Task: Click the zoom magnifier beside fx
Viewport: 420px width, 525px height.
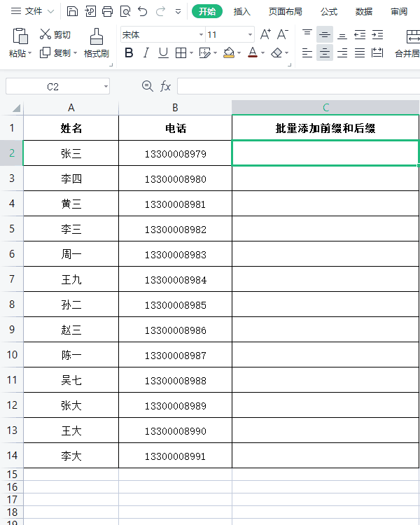Action: pyautogui.click(x=148, y=86)
